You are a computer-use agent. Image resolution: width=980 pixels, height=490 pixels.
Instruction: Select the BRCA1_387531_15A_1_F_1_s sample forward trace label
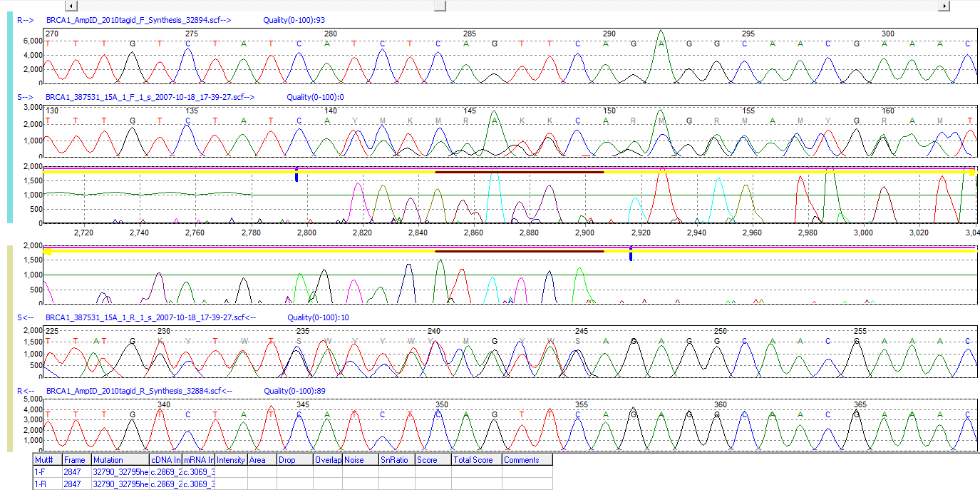(x=150, y=96)
